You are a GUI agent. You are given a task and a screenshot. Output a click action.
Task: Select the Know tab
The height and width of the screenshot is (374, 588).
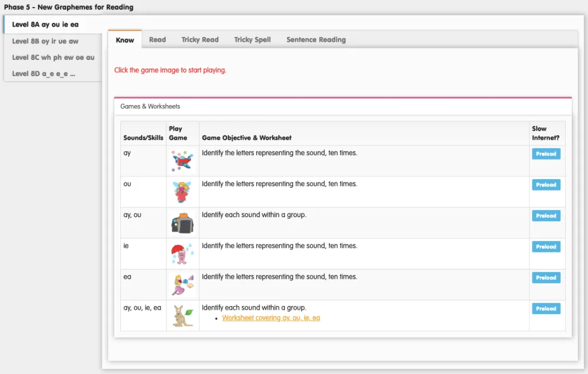(125, 40)
